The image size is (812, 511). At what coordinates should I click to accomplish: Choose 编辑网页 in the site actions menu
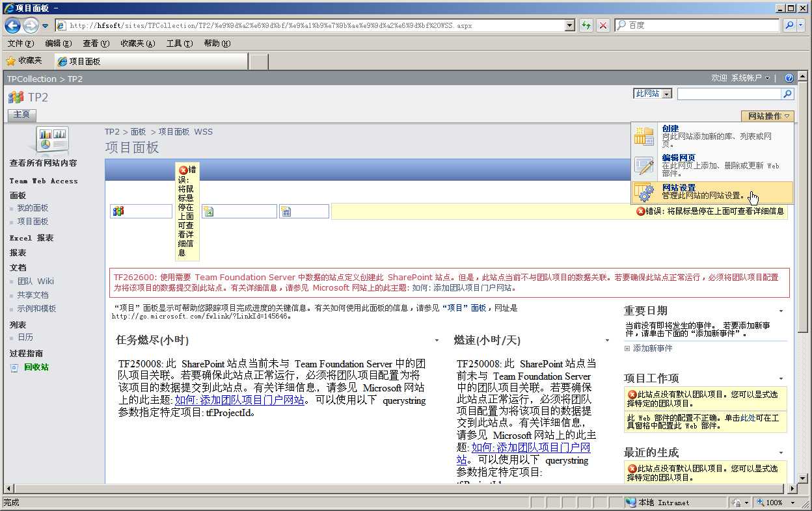712,166
